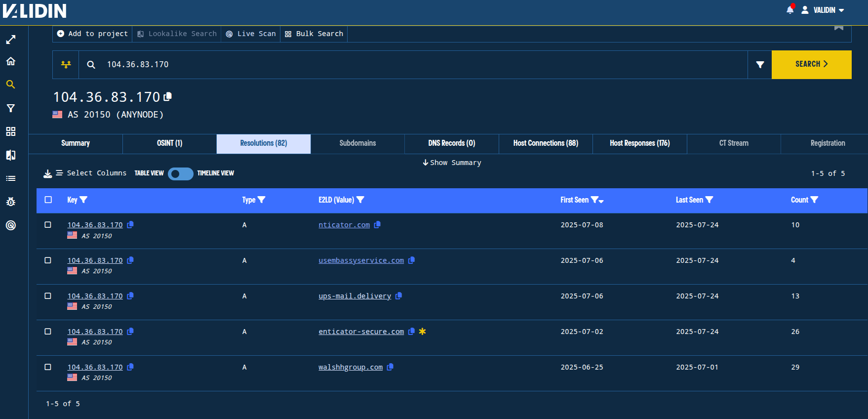Screen dimensions: 868x419
Task: Open the CT Stream tab
Action: (x=734, y=143)
